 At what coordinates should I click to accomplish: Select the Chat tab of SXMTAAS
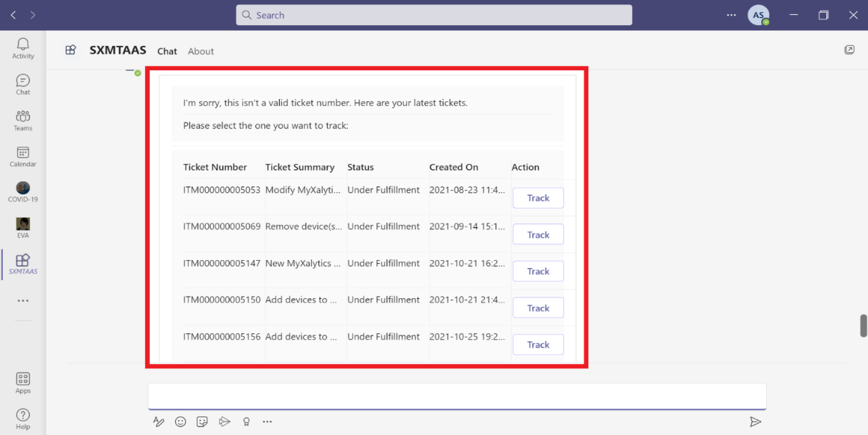pyautogui.click(x=167, y=51)
